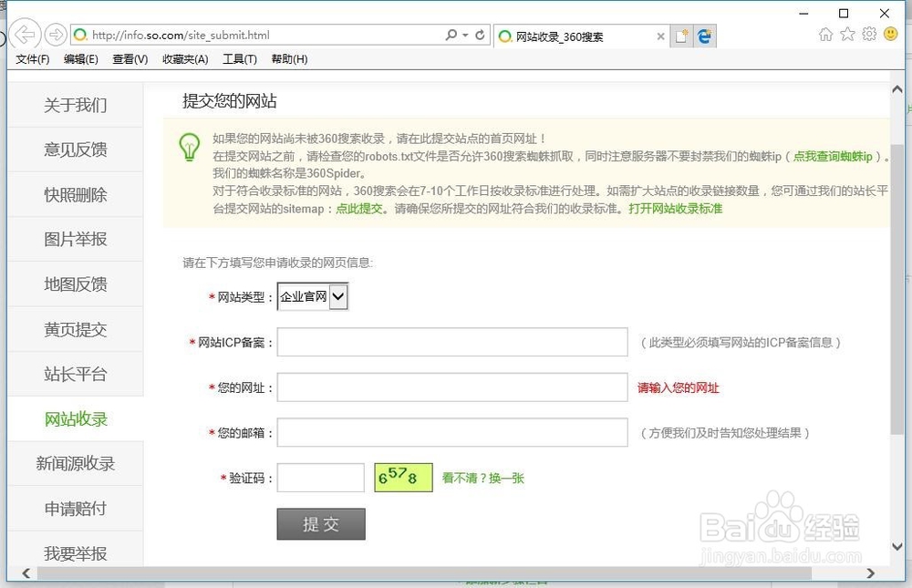
Task: Open 站长平台 in the sidebar
Action: [x=76, y=374]
